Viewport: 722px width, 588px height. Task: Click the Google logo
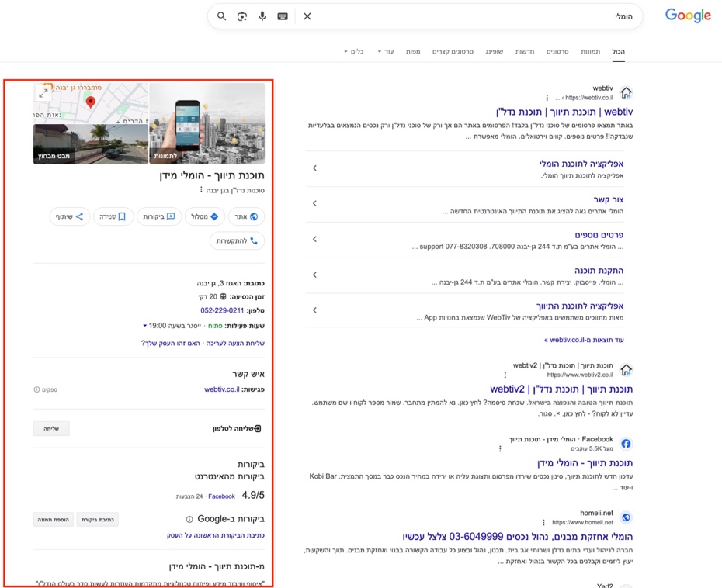[x=687, y=16]
